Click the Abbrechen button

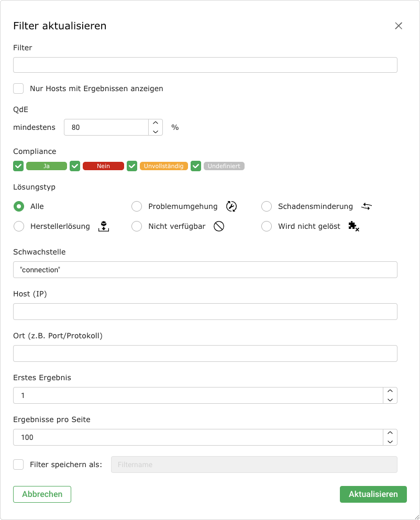[x=42, y=494]
